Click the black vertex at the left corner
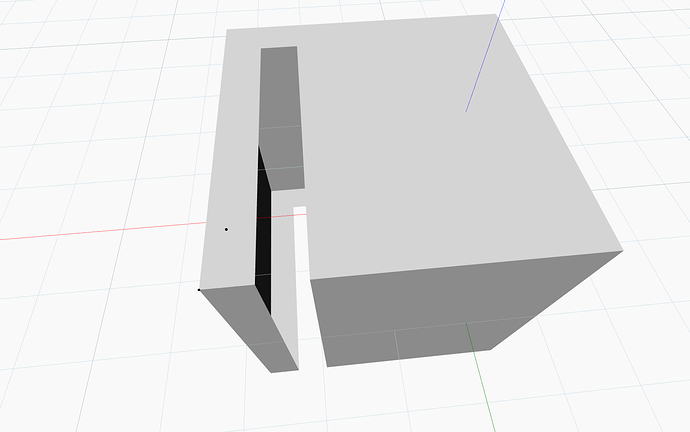The height and width of the screenshot is (432, 690). tap(199, 289)
